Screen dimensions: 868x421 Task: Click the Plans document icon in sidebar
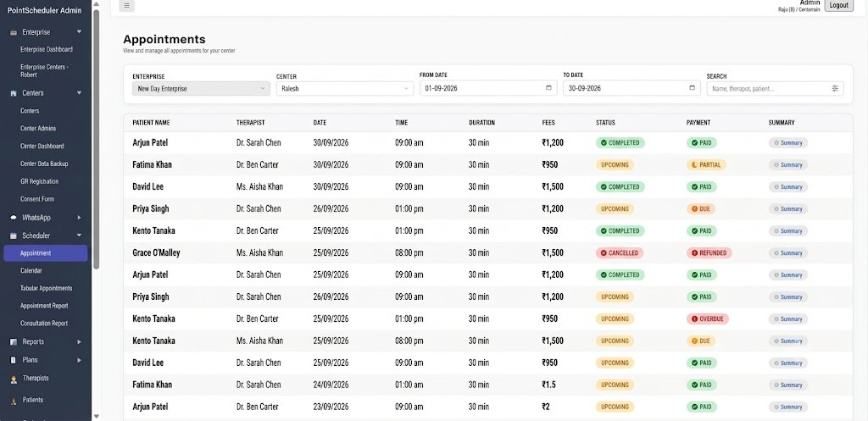[14, 360]
